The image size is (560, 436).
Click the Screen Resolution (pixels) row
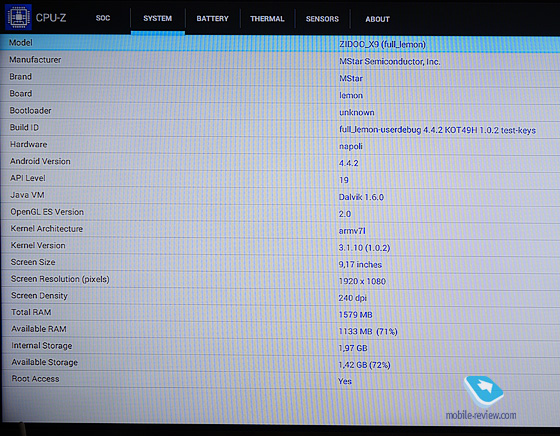pos(280,280)
